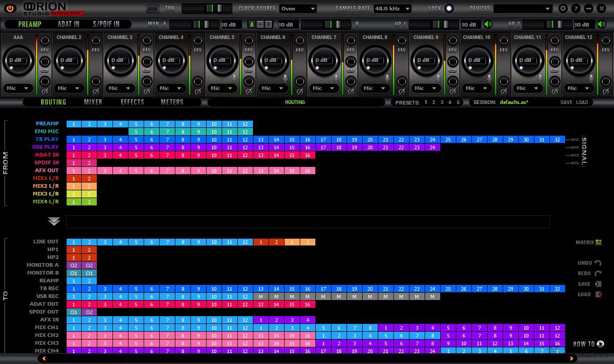Click the double-chevron expand icon below FROM section

pyautogui.click(x=54, y=221)
